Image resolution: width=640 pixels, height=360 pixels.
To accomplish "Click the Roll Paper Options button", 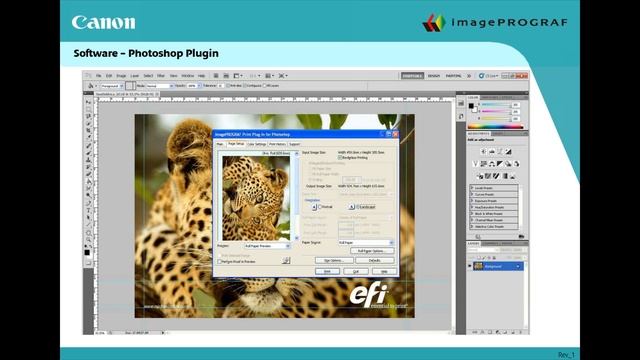I will coord(372,251).
